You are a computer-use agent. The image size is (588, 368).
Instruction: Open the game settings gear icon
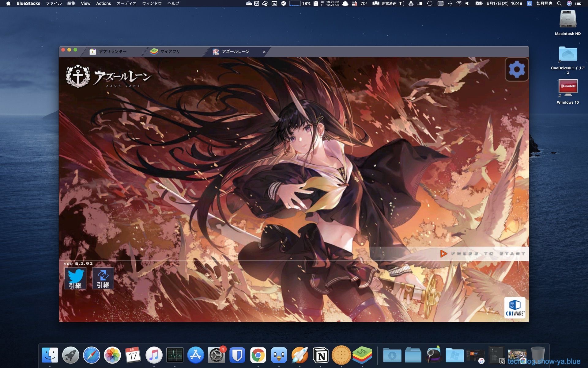click(517, 70)
